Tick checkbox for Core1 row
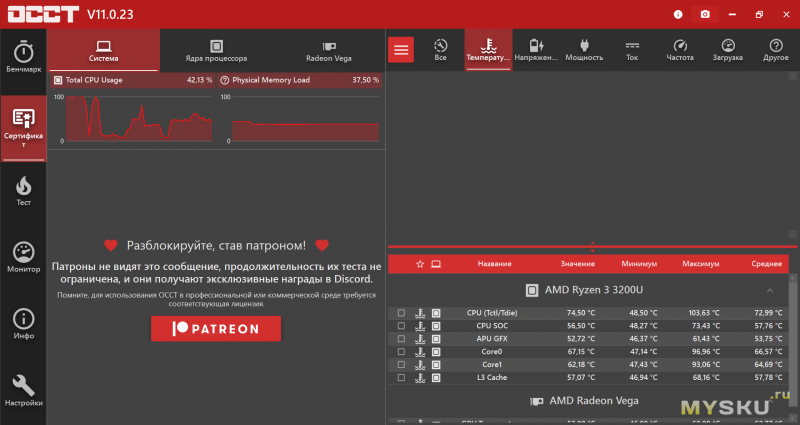Viewport: 800px width, 425px height. (402, 365)
